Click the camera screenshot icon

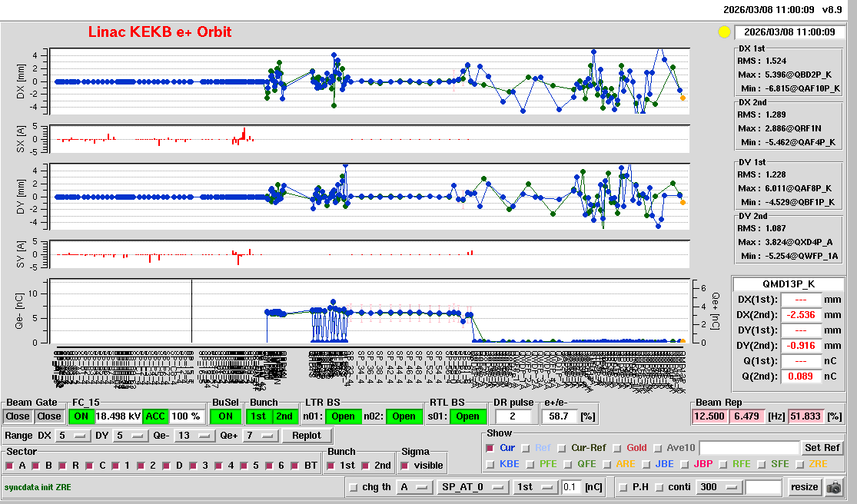(x=833, y=487)
